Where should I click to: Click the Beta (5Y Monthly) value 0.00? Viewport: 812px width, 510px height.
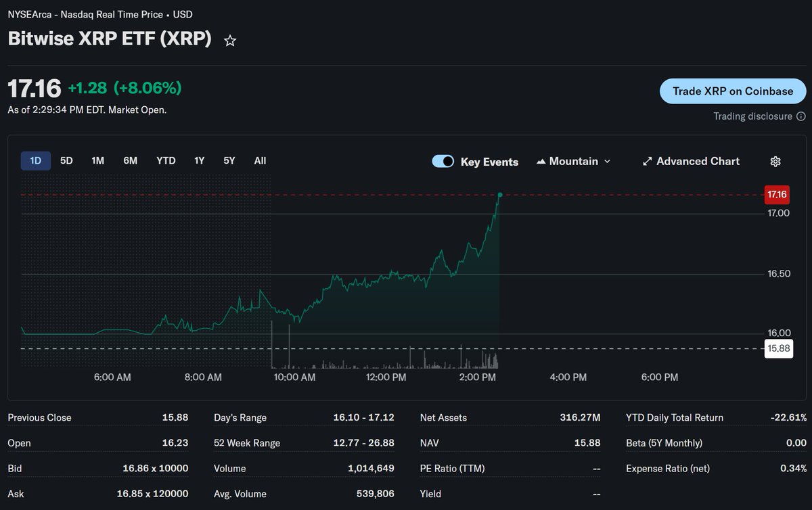pyautogui.click(x=796, y=443)
